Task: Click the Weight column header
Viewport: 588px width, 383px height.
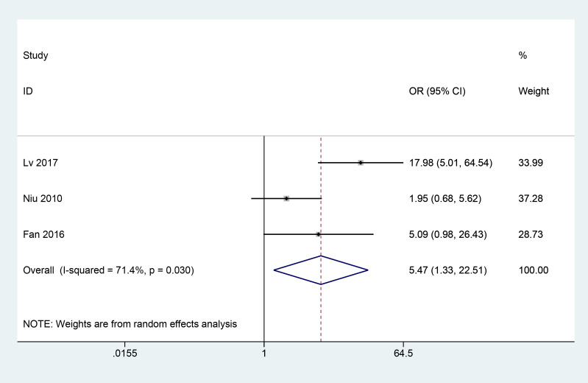Action: (x=534, y=91)
